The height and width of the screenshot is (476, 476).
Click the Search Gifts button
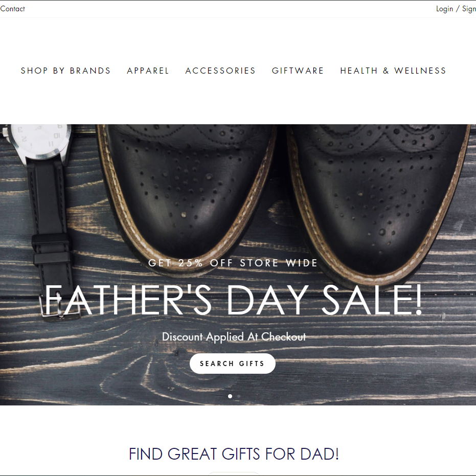coord(233,364)
